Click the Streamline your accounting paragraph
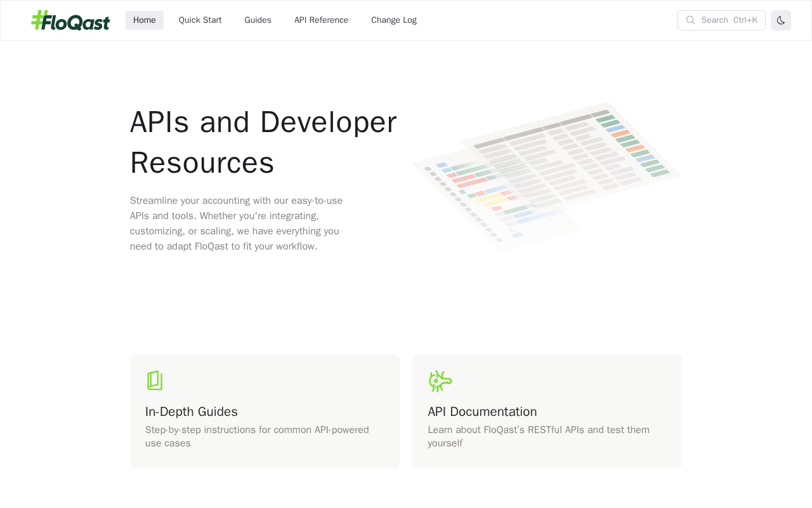The image size is (812, 508). click(236, 223)
